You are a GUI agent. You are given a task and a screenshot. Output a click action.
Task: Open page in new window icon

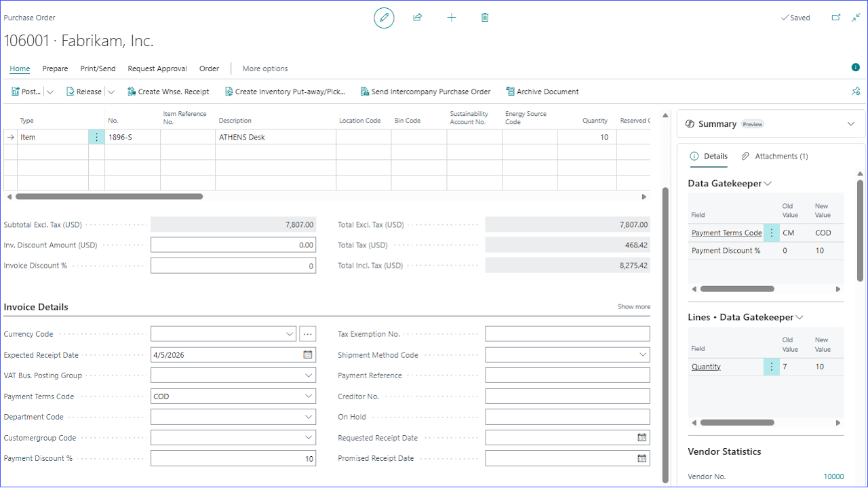[836, 18]
